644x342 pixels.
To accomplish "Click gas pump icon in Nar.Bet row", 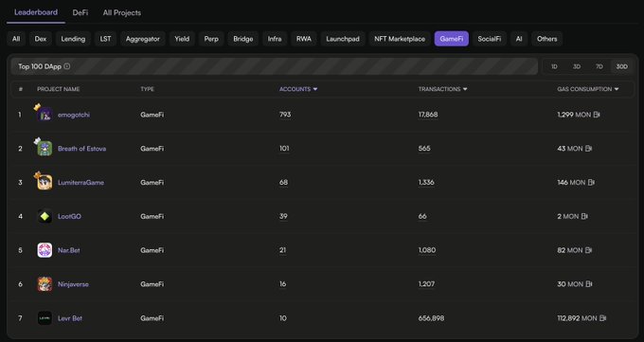I will [588, 250].
